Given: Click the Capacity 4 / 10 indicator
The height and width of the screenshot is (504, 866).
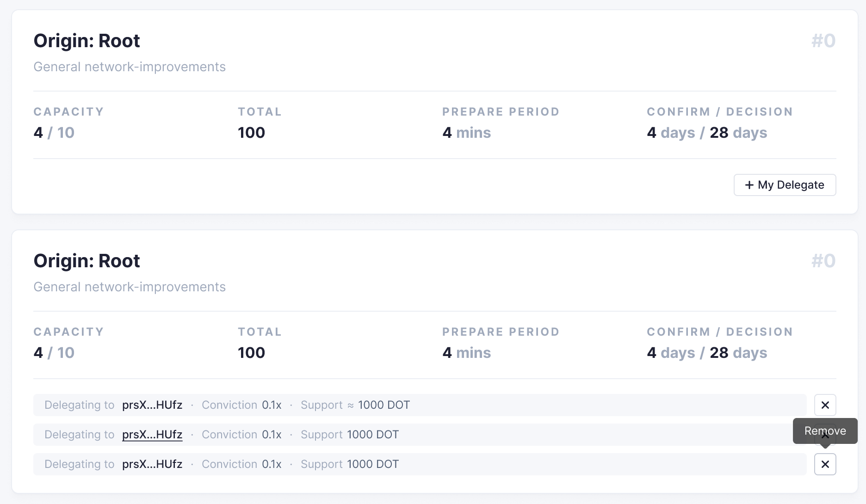Looking at the screenshot, I should tap(53, 133).
